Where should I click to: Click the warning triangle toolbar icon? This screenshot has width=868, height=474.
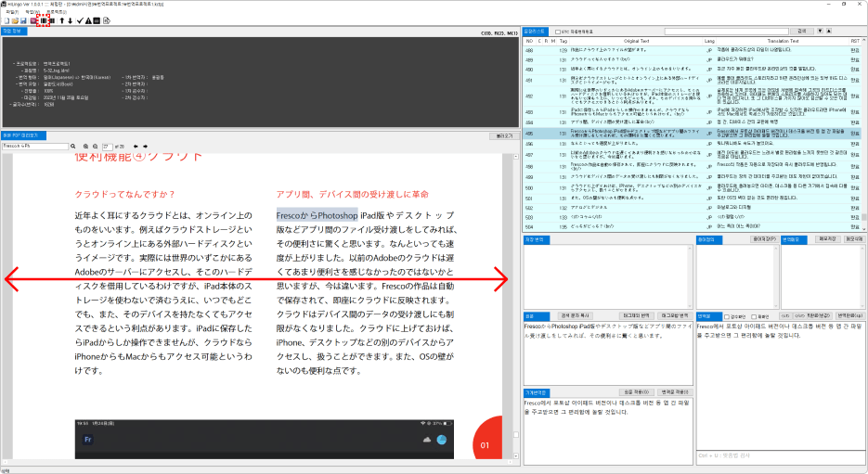[88, 20]
